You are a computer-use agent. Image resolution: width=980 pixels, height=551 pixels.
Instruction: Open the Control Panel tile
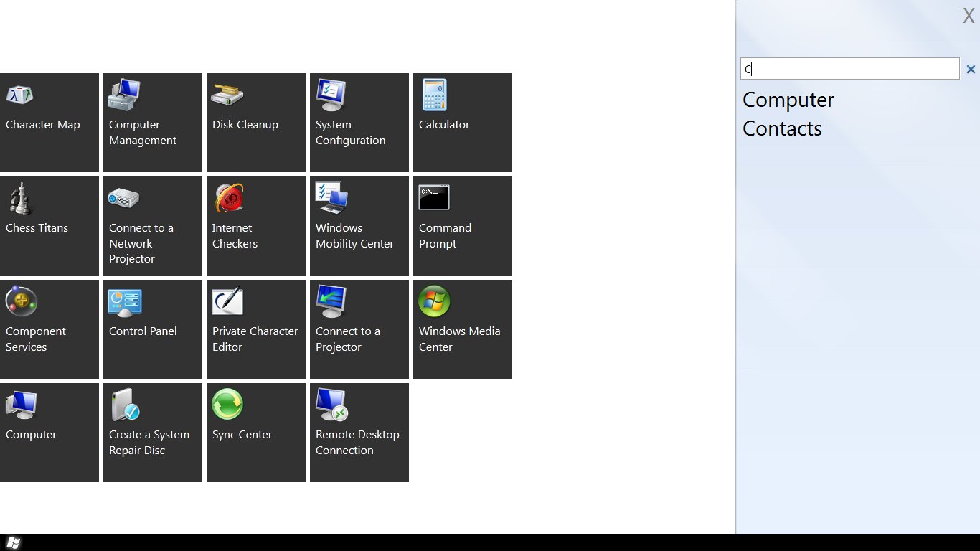tap(152, 329)
